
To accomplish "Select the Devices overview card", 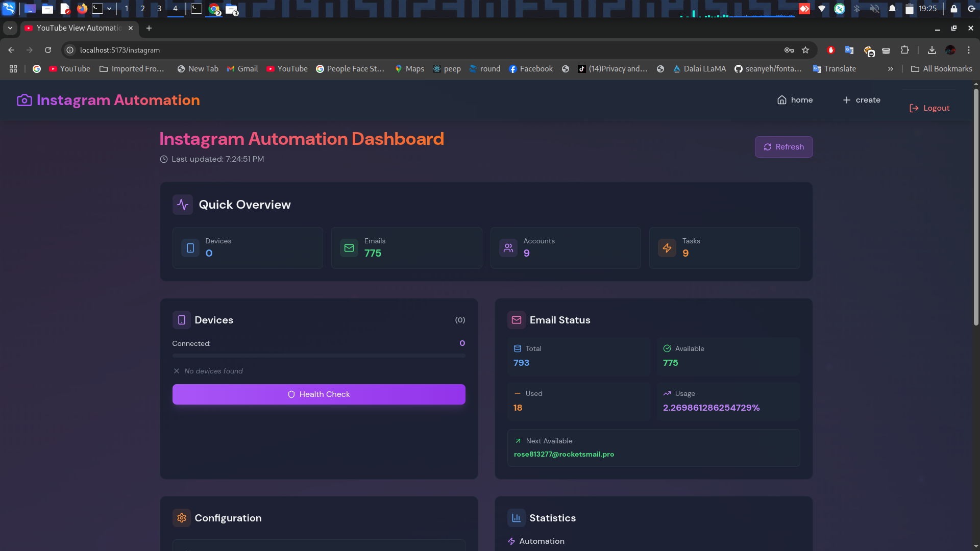I will pos(248,248).
